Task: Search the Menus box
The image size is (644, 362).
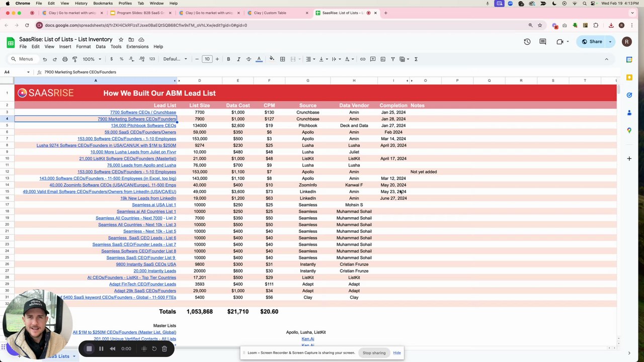Action: [x=22, y=59]
